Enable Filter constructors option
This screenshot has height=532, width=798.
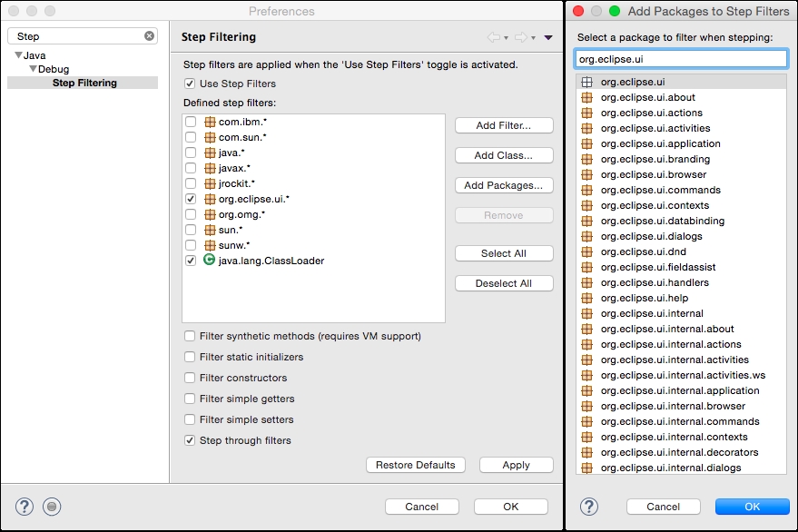(190, 378)
